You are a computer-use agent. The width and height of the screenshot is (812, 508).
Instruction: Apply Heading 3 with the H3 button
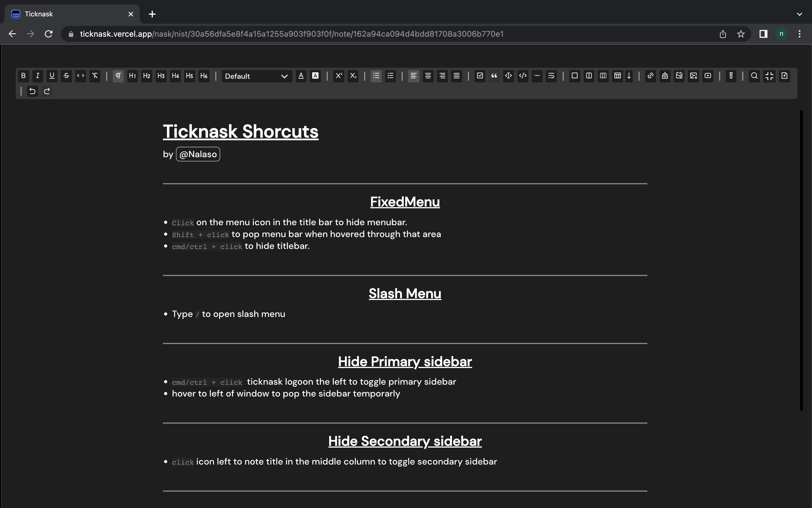click(161, 76)
